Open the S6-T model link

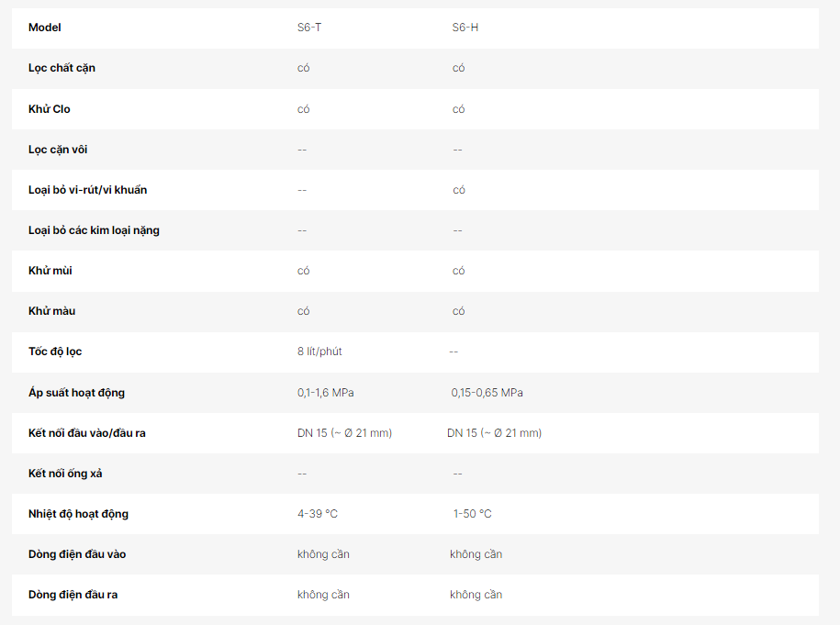[x=309, y=28]
